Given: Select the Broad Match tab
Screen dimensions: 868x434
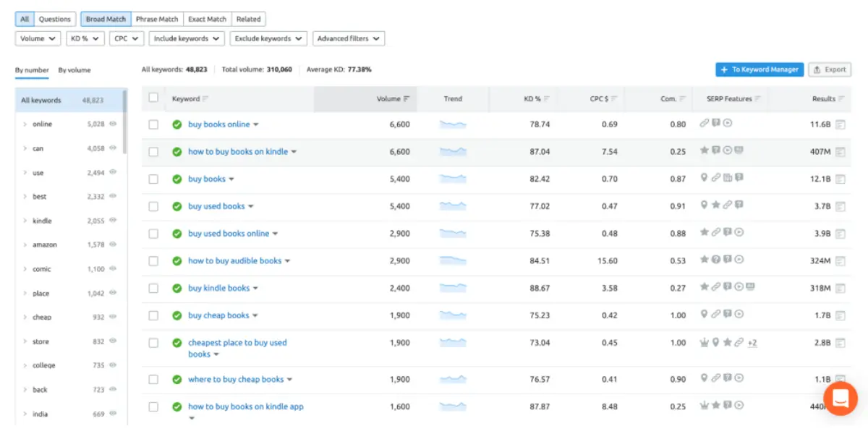Looking at the screenshot, I should coord(105,19).
